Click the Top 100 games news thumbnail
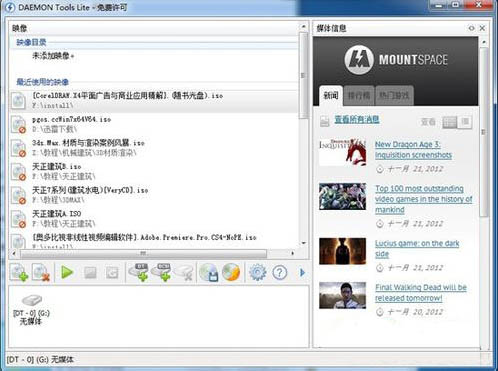Image resolution: width=498 pixels, height=371 pixels. pos(343,196)
